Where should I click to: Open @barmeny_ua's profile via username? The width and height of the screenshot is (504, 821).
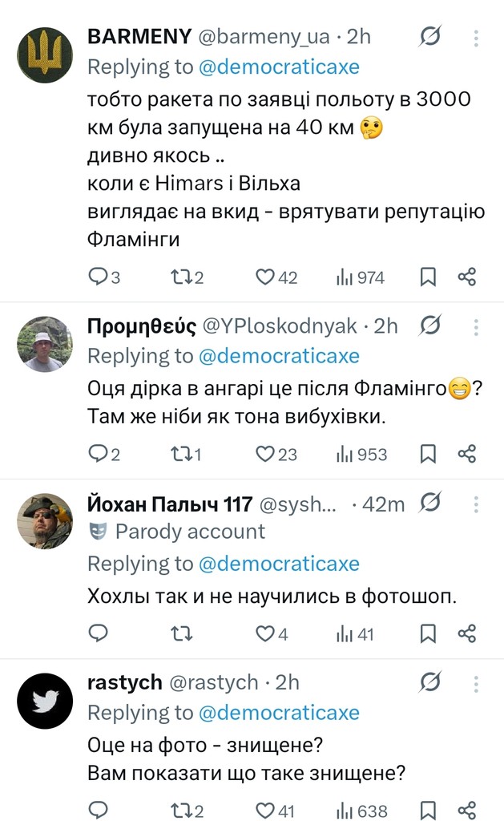click(242, 36)
